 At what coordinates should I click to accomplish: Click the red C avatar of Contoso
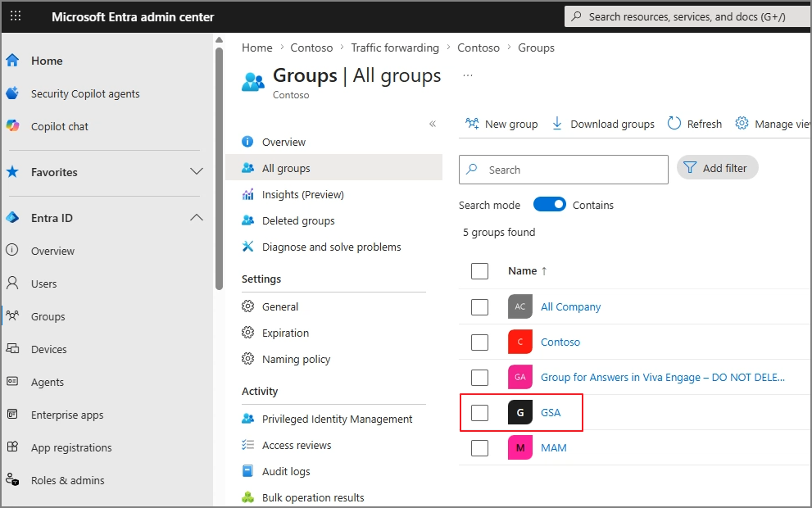point(520,342)
